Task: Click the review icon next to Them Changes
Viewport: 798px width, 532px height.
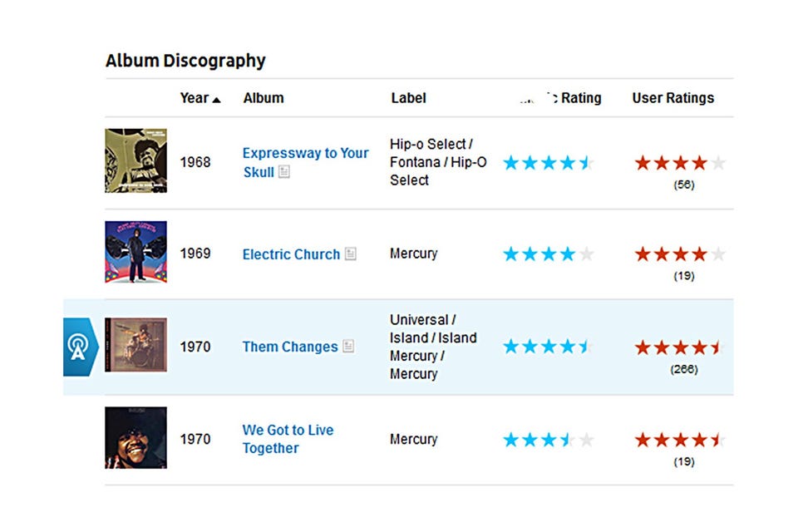Action: [348, 347]
